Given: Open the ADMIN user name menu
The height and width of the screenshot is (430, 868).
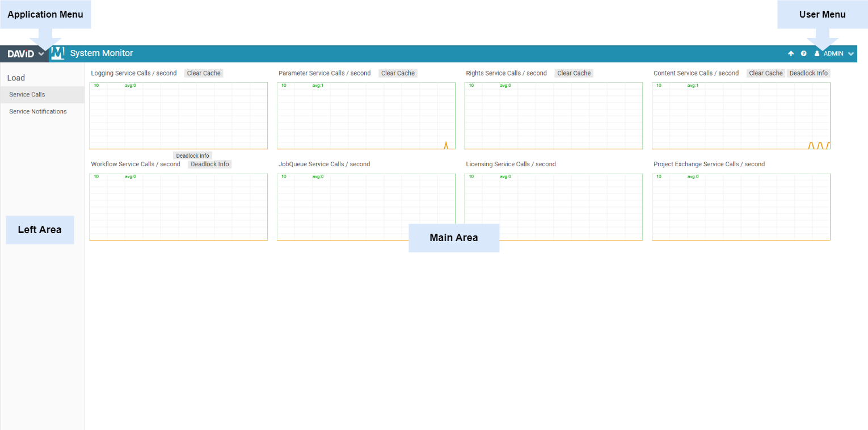Looking at the screenshot, I should [x=833, y=54].
